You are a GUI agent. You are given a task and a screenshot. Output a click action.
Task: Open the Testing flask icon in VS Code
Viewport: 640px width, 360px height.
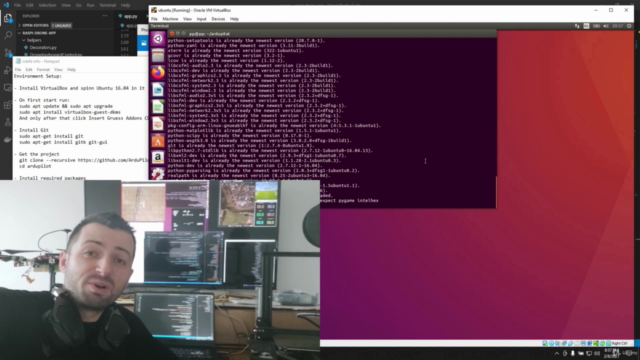(x=8, y=122)
